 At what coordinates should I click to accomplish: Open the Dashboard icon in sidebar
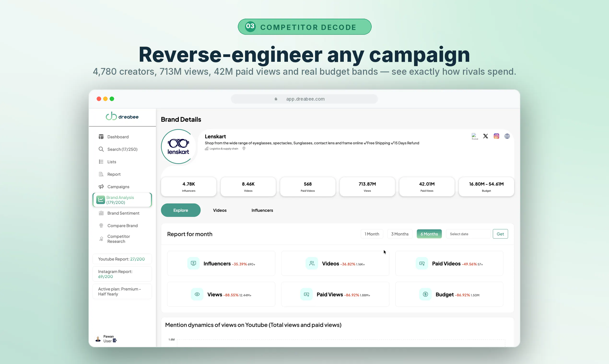click(x=101, y=137)
